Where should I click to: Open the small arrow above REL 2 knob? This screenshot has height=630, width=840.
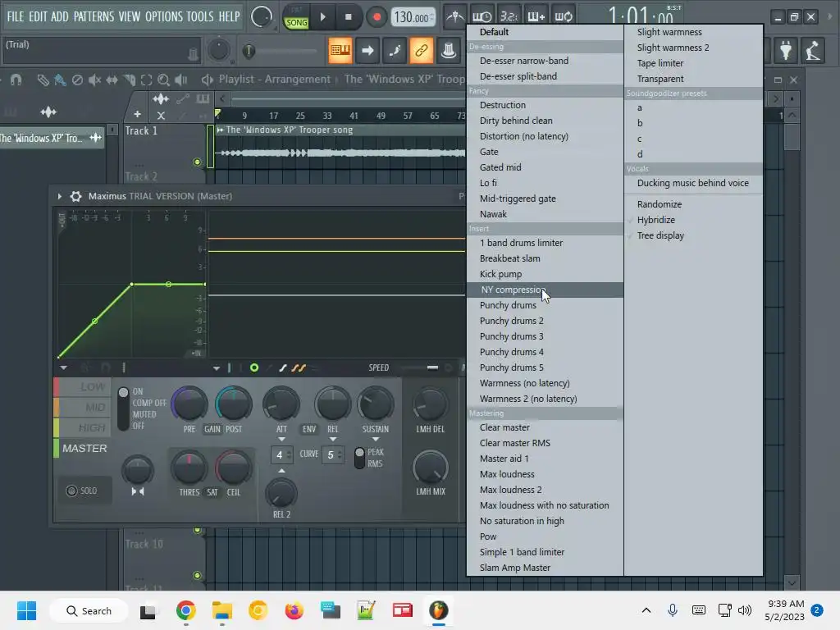(x=282, y=471)
